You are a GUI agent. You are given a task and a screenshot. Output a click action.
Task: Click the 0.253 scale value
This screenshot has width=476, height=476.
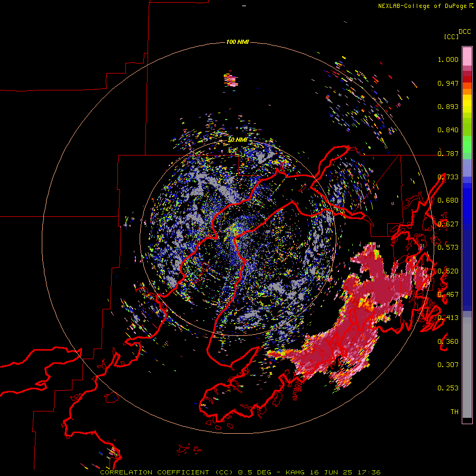448,388
